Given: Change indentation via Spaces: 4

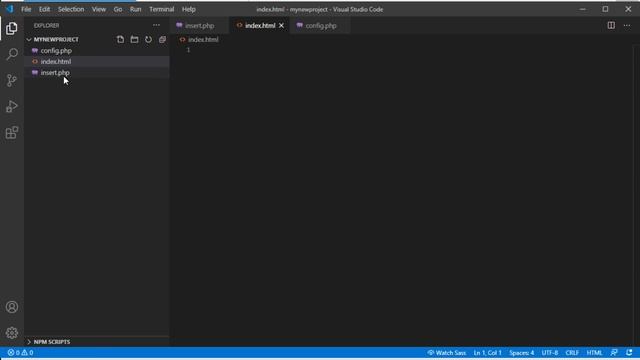Looking at the screenshot, I should point(521,353).
